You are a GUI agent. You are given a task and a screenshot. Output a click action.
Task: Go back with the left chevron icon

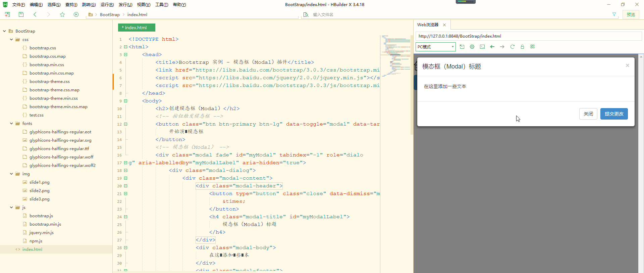click(35, 14)
